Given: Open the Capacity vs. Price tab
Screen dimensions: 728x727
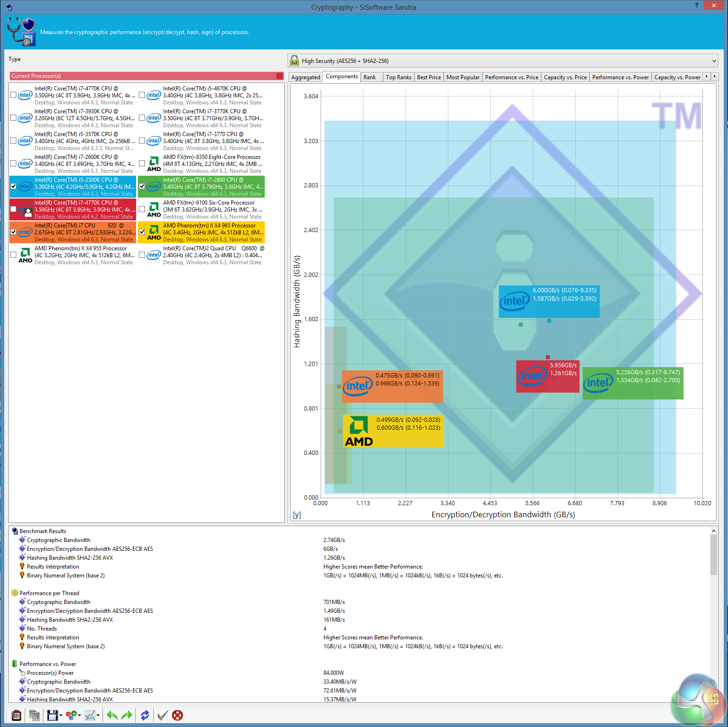Looking at the screenshot, I should [565, 77].
